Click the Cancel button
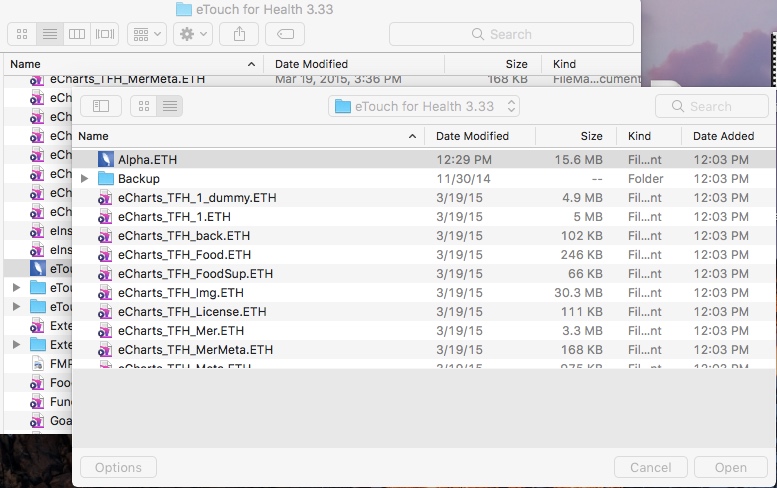The height and width of the screenshot is (488, 777). tap(651, 467)
